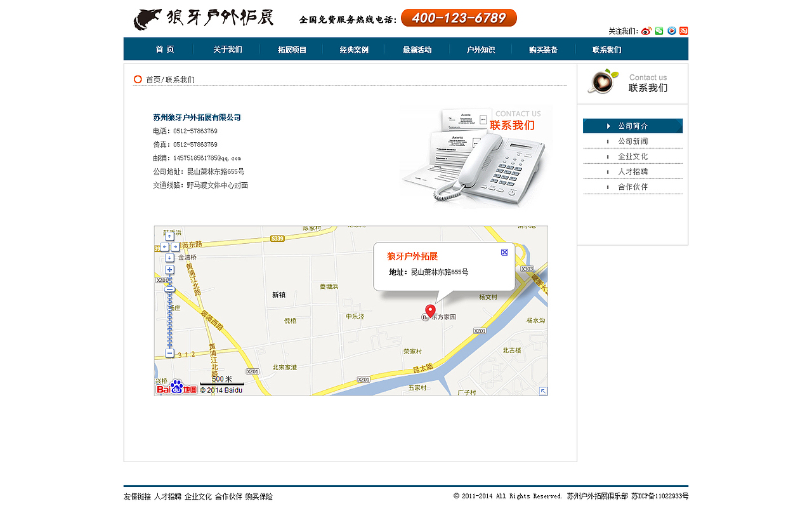Click the Baidu map logo
The height and width of the screenshot is (532, 812).
(x=177, y=388)
